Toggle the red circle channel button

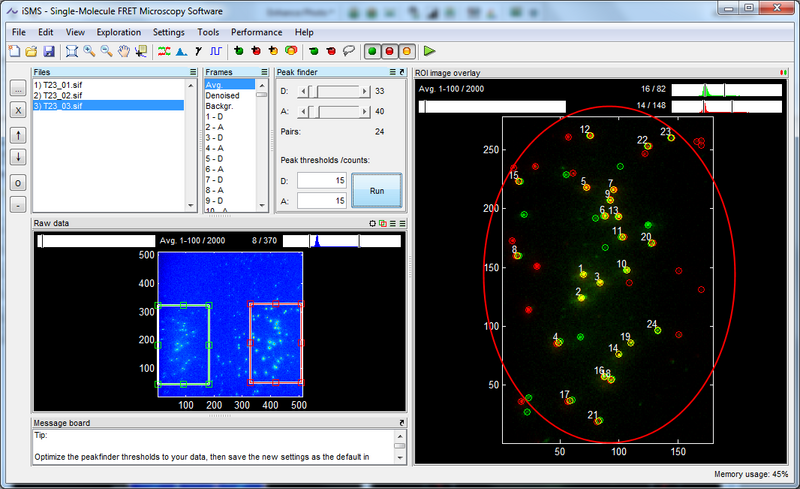click(389, 50)
